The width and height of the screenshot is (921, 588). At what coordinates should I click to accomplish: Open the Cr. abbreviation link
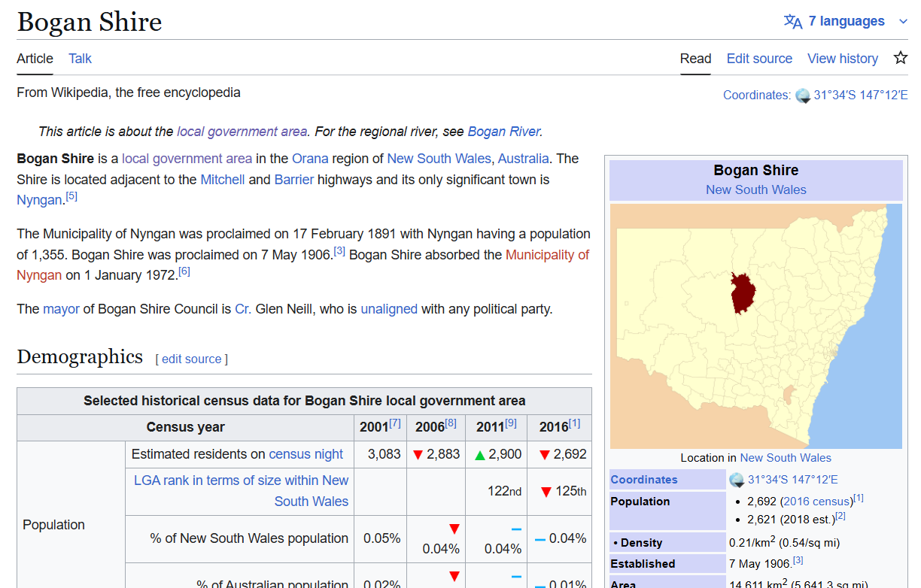(x=243, y=309)
